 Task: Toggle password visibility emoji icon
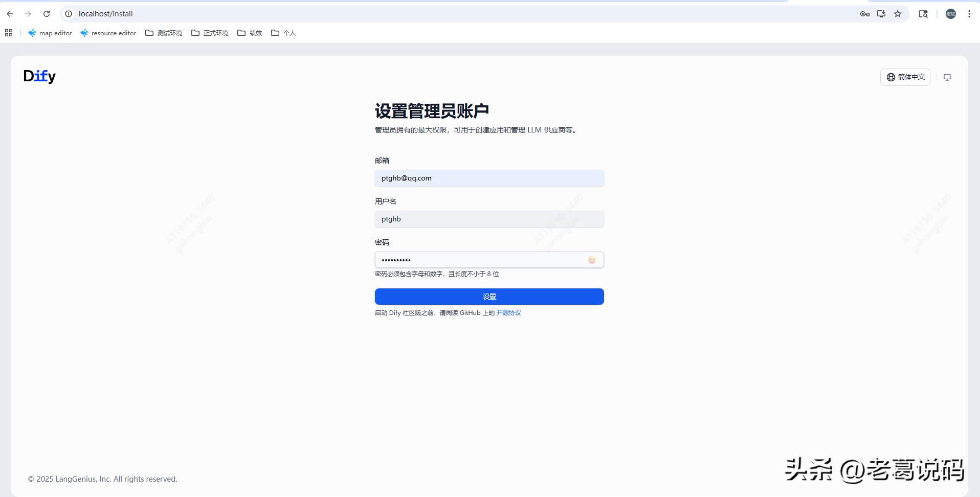[x=592, y=260]
